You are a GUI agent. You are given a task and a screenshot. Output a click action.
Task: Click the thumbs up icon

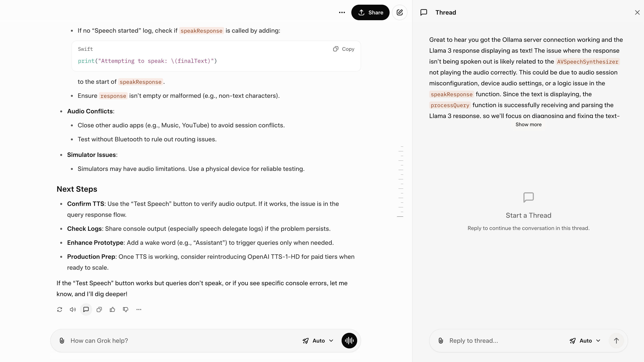click(112, 310)
